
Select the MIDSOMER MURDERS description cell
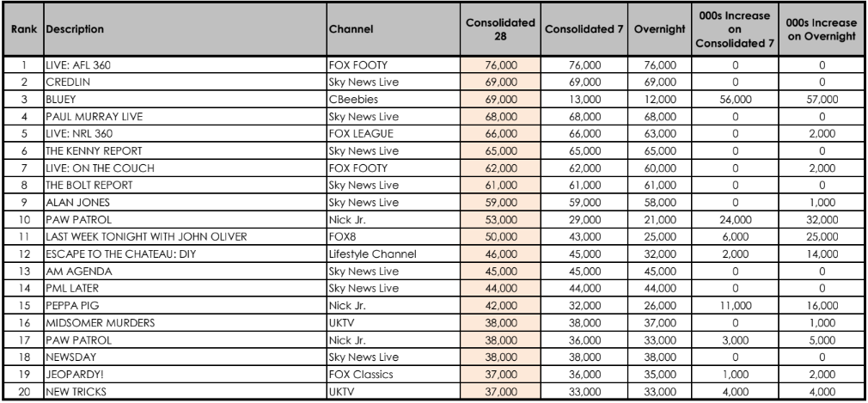186,323
